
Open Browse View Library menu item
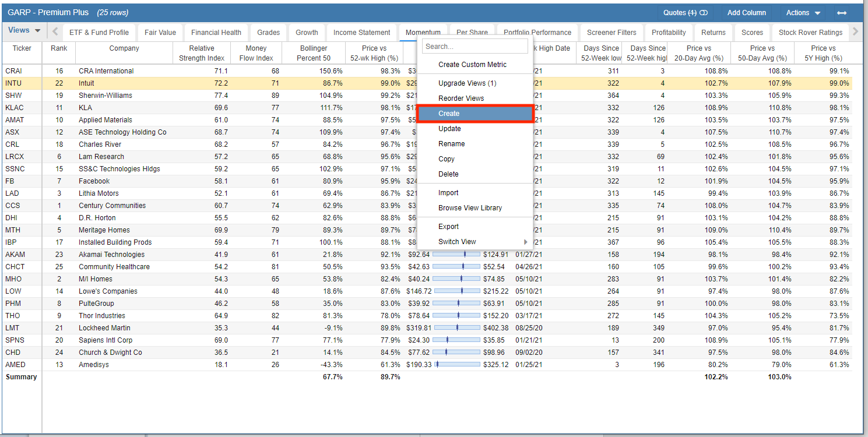click(475, 208)
